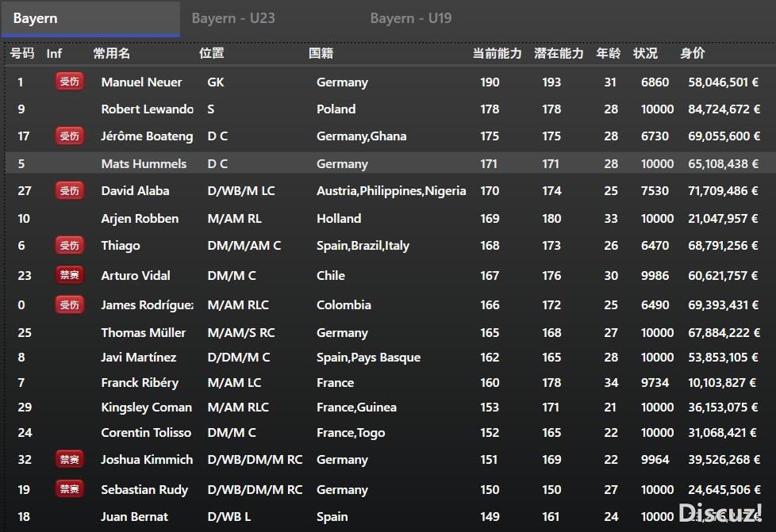Select the Joshua Kimmich player name
The image size is (776, 532).
coord(147,460)
